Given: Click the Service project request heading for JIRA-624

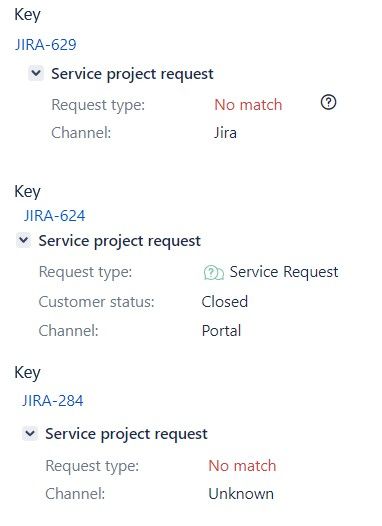Looking at the screenshot, I should (119, 241).
